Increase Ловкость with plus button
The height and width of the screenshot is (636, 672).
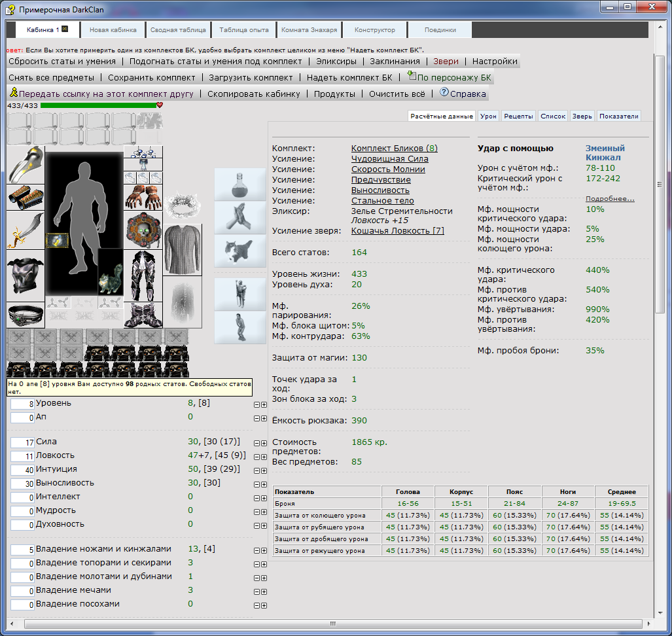click(264, 457)
